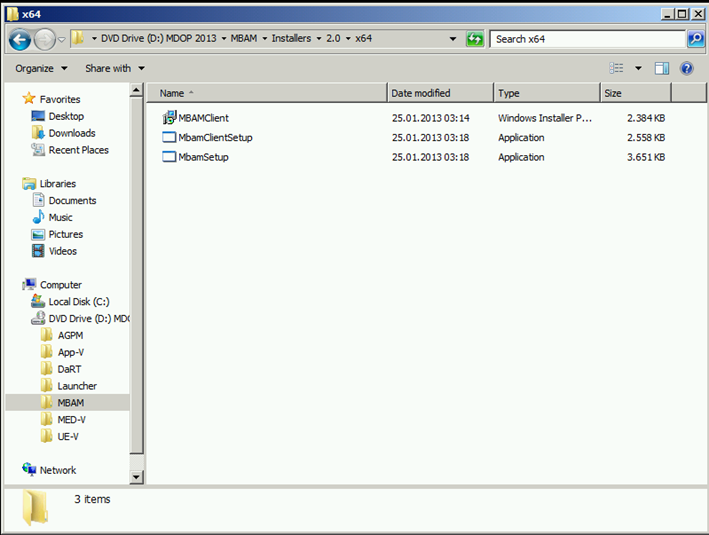Open recent locations dropdown beside Forward arrow
Screen dimensions: 709x535
[x=62, y=40]
